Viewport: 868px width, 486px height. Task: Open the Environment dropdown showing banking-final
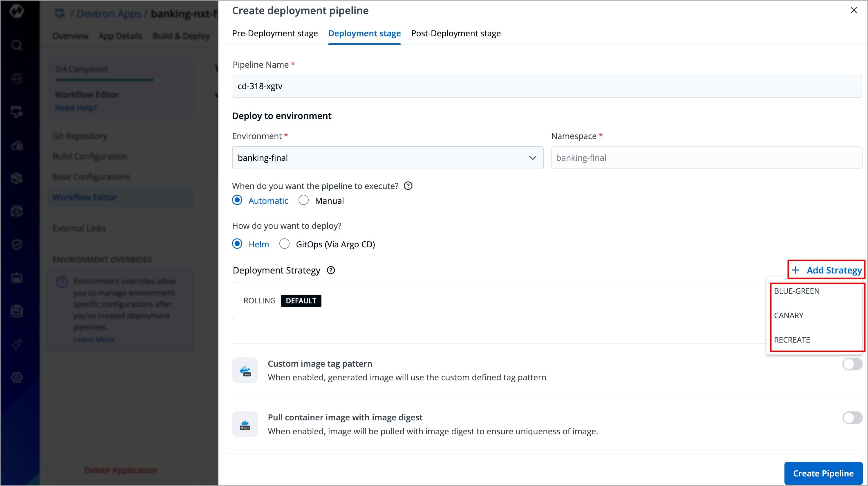(x=388, y=158)
